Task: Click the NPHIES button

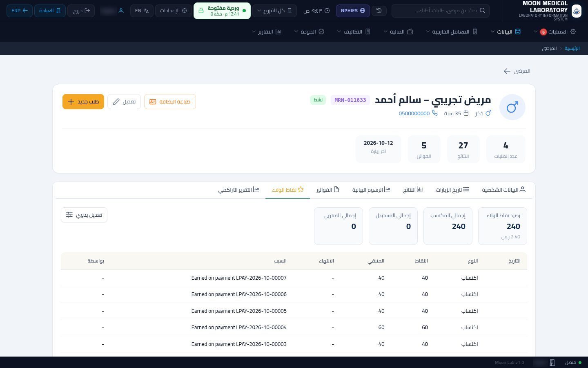Action: point(353,11)
